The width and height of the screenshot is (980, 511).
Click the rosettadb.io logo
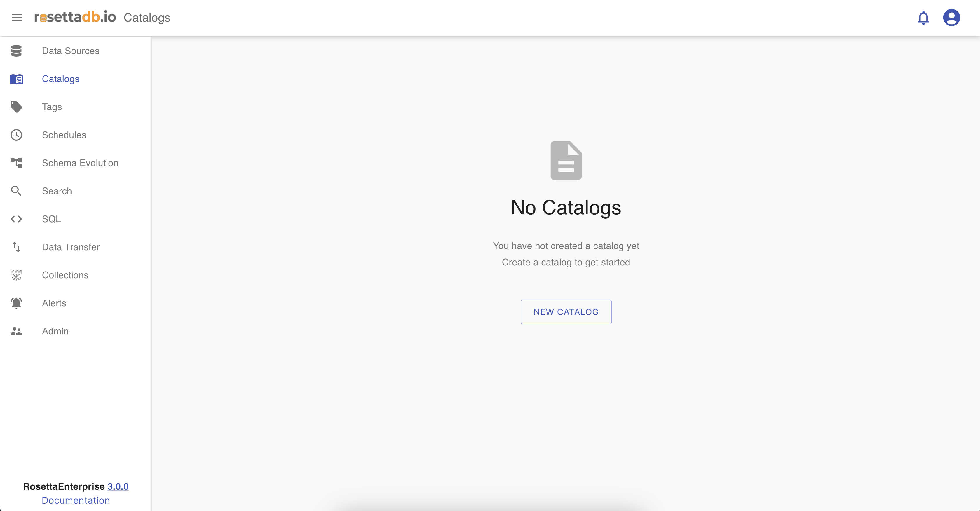click(75, 18)
